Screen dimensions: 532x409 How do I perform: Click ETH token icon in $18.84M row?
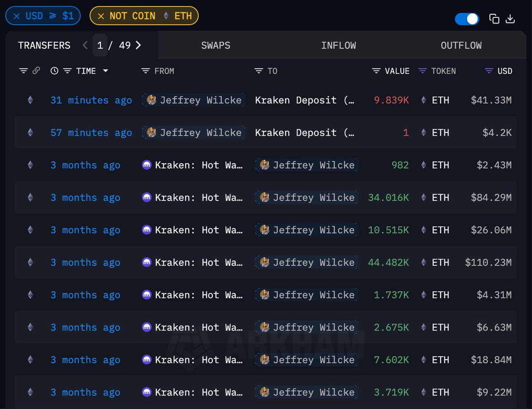click(424, 360)
